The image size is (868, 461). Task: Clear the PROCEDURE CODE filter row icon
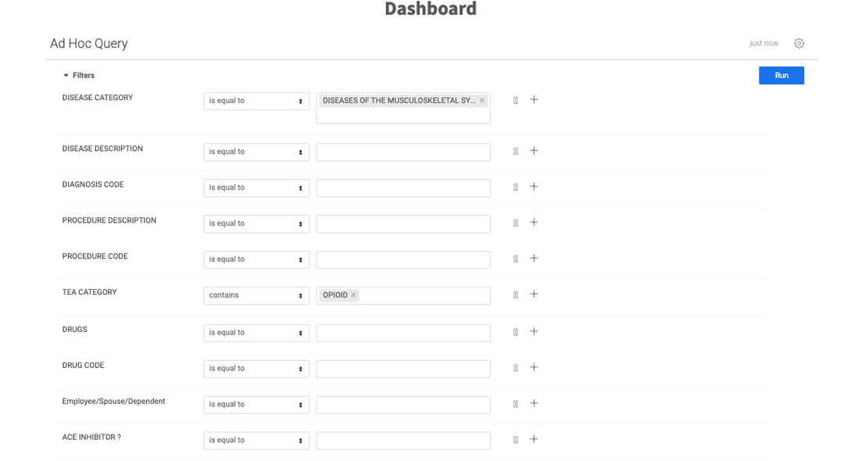point(516,259)
